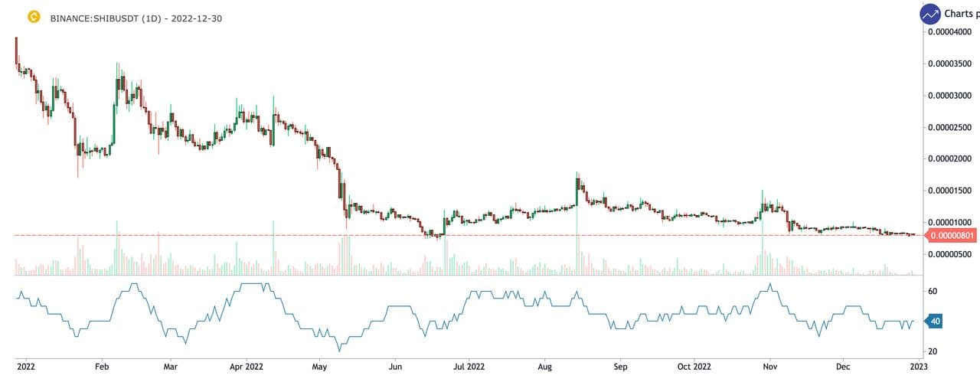Click the 0.00000500 price axis label
The width and height of the screenshot is (980, 382).
point(953,254)
